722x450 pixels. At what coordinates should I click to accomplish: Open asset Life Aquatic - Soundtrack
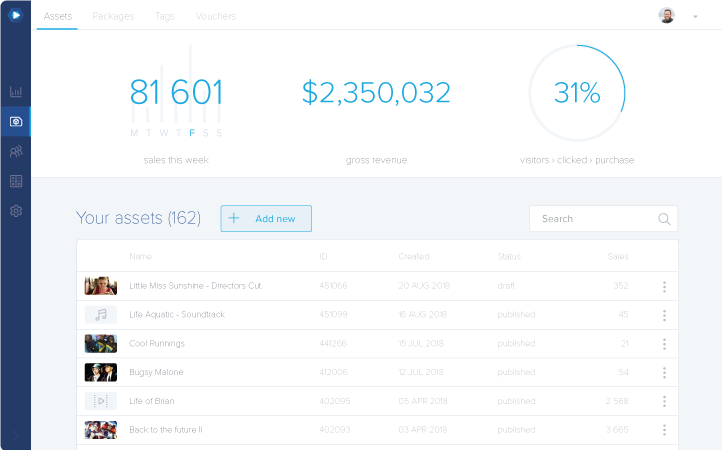[x=177, y=314]
